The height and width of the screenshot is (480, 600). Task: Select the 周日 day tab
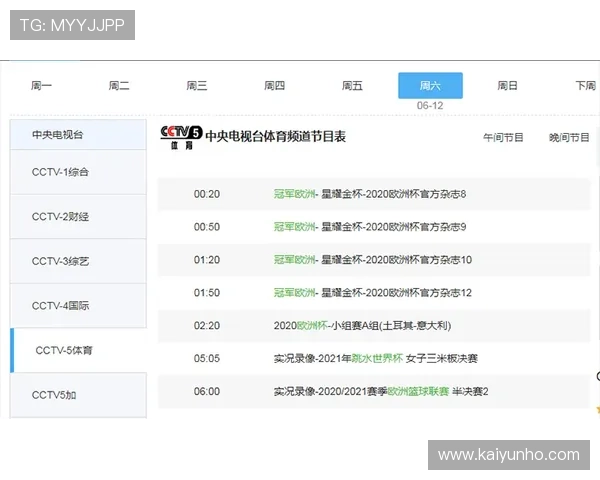click(507, 85)
